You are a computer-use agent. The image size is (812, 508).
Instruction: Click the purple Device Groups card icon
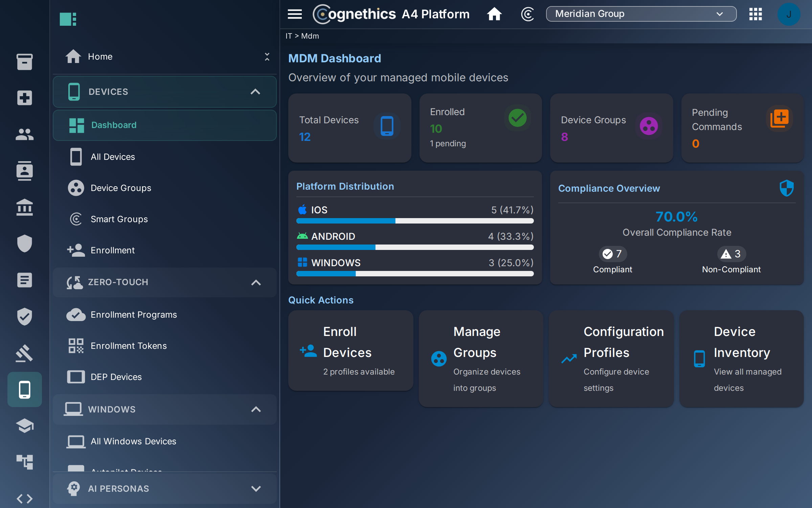(649, 126)
